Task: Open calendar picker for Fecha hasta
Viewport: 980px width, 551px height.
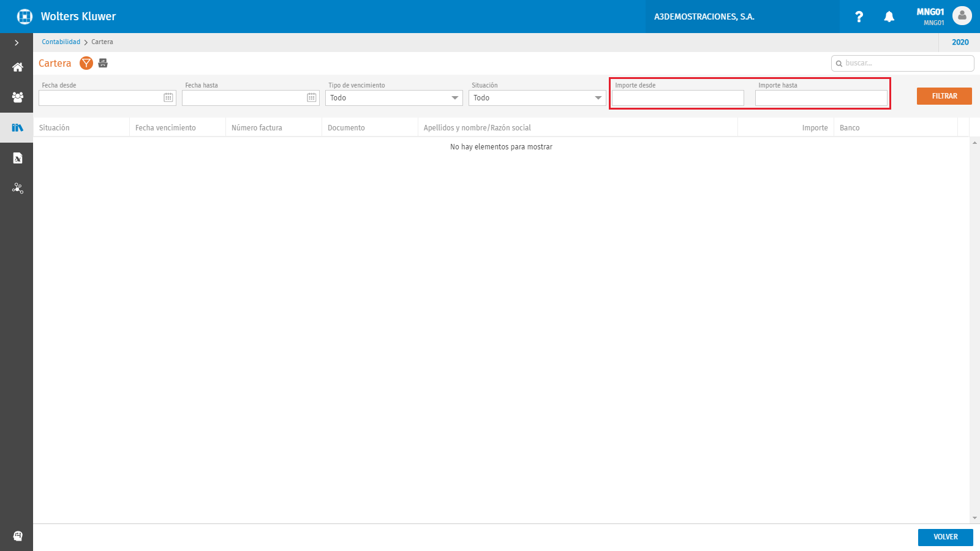Action: click(312, 97)
